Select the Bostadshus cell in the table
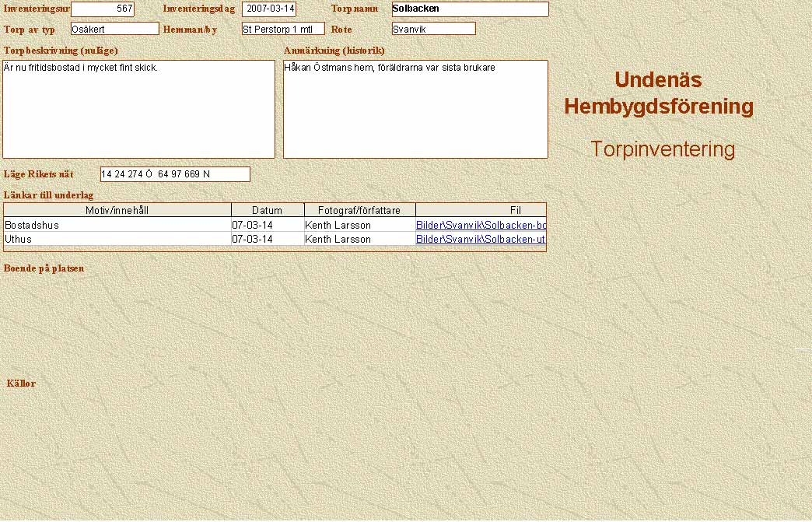Screen dimensions: 812x522 117,225
